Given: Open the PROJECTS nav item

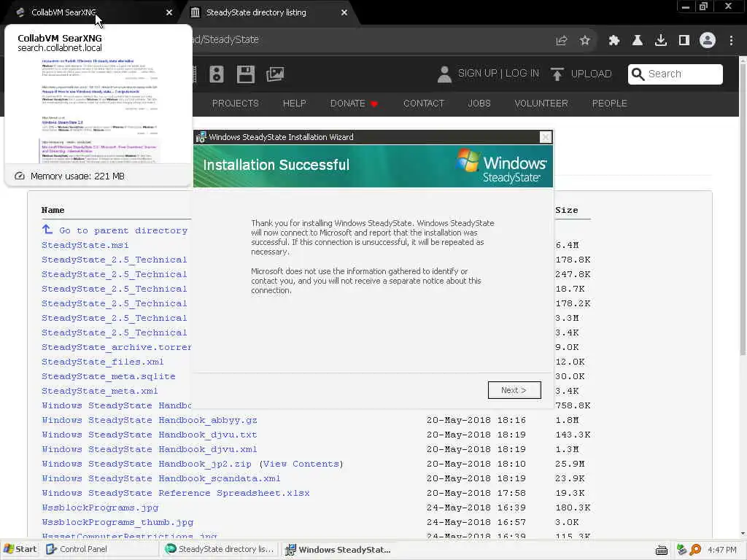Looking at the screenshot, I should pyautogui.click(x=236, y=104).
